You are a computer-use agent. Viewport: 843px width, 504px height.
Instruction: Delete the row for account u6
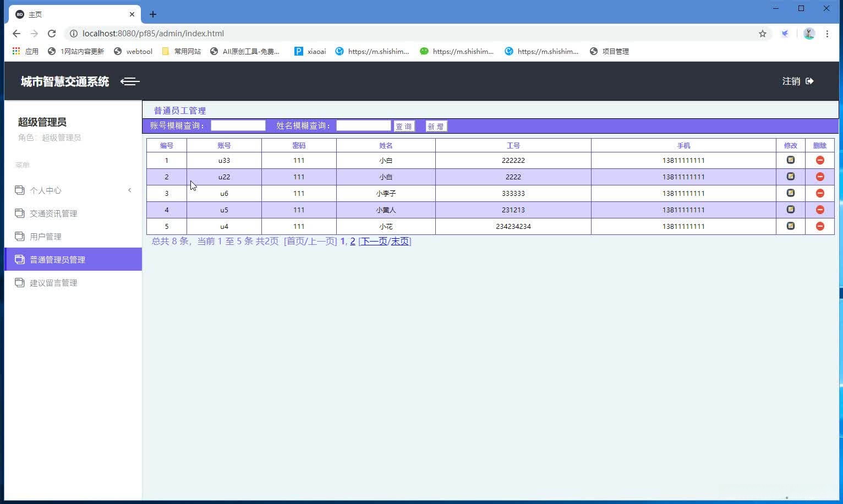tap(820, 193)
